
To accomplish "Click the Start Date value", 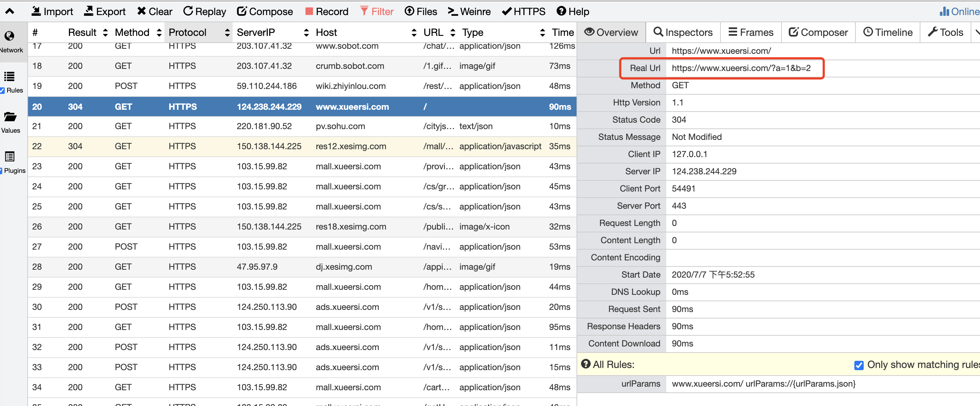I will [713, 275].
